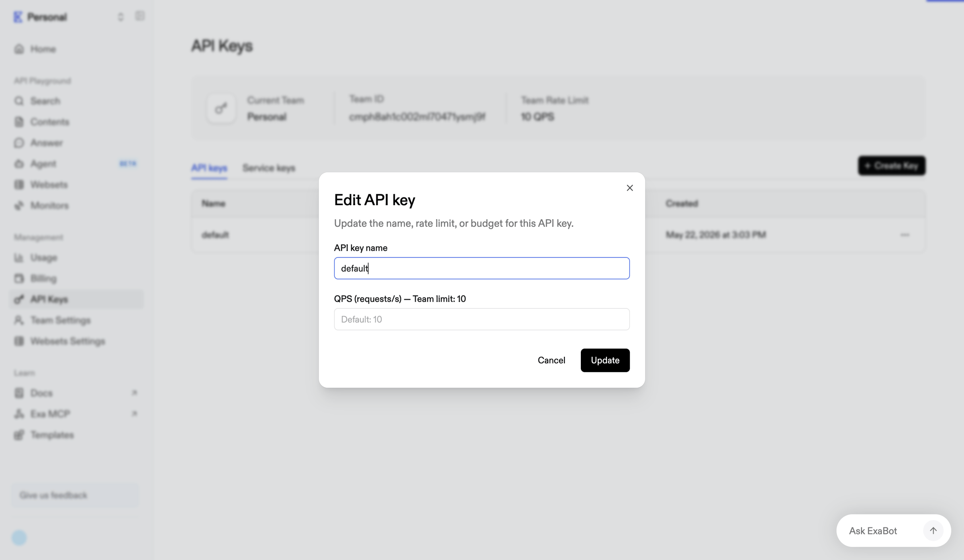
Task: Open Team Settings
Action: click(x=76, y=320)
